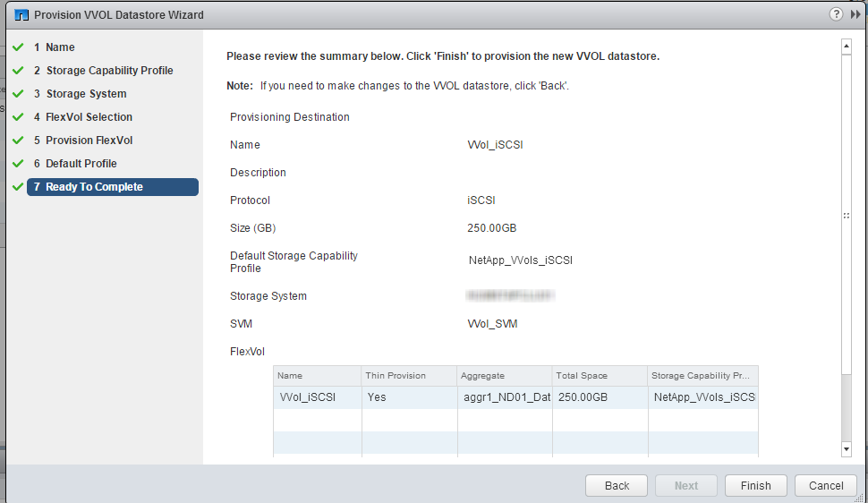Cancel the provisioning wizard
868x503 pixels.
tap(825, 485)
